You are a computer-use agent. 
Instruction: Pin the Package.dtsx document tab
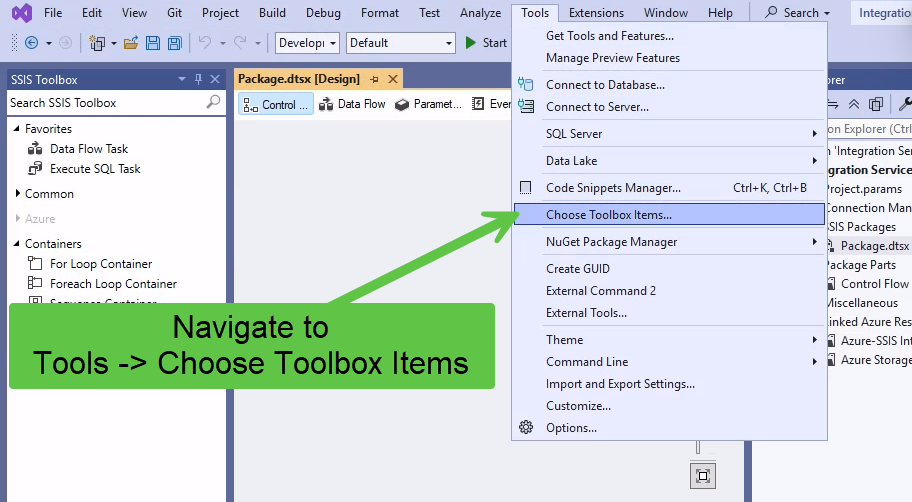[375, 79]
